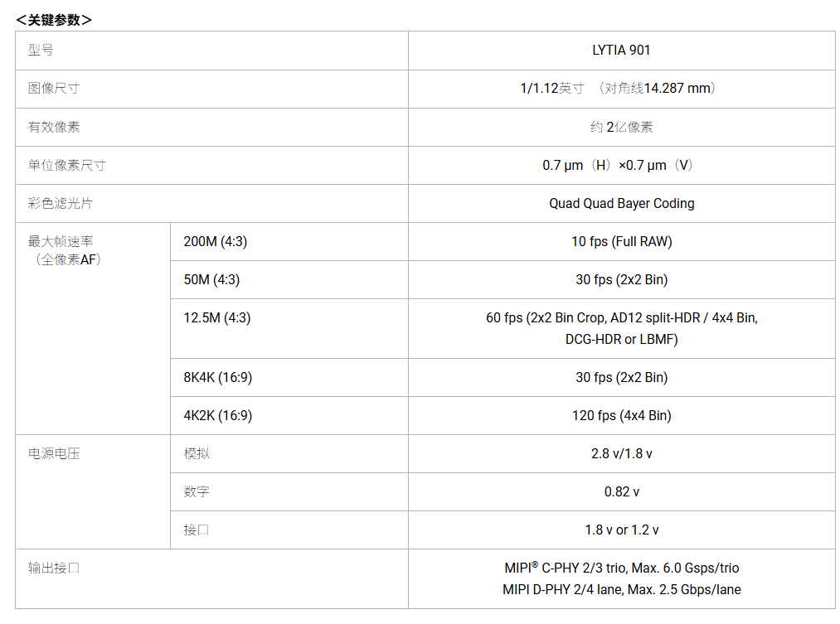Click the MIPI D-PHY 2/4 lane line
The width and height of the screenshot is (840, 624).
pos(621,590)
